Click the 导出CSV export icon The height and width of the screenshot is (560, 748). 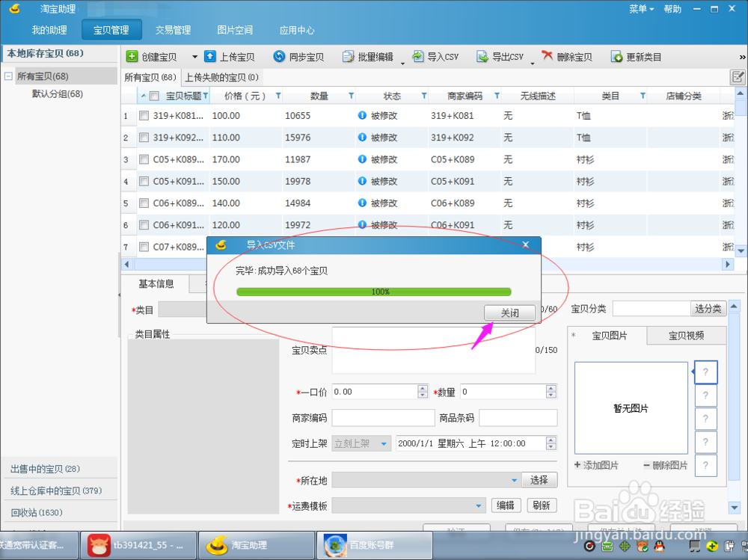tap(482, 57)
